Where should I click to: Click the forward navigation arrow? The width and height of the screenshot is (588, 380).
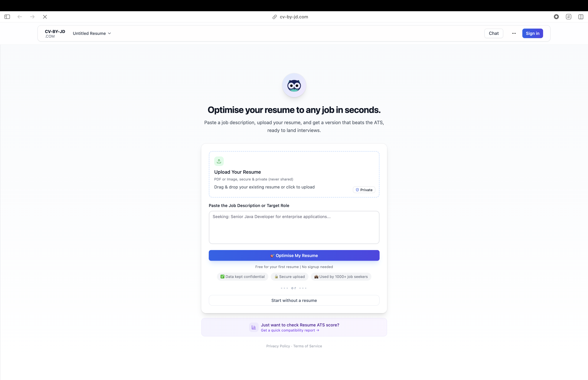click(x=32, y=17)
